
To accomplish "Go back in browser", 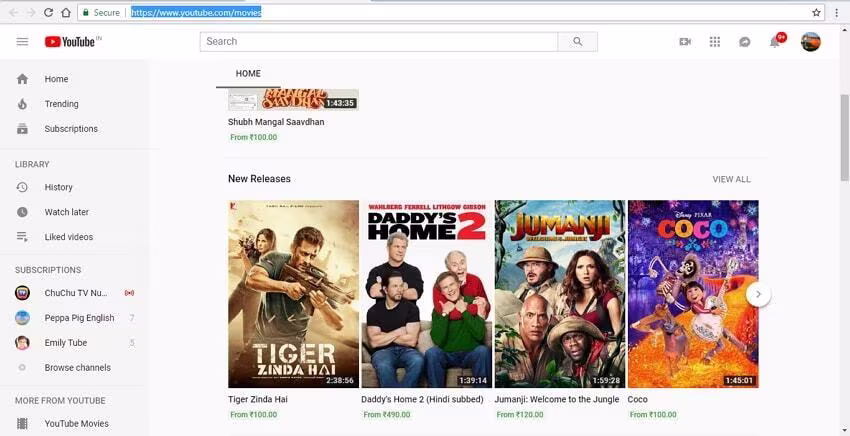I will coord(14,12).
